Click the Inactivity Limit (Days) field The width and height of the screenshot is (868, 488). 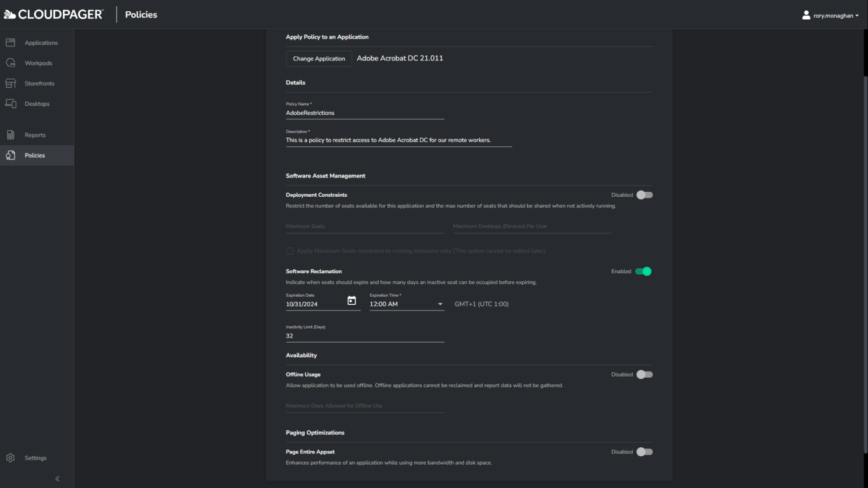point(364,336)
